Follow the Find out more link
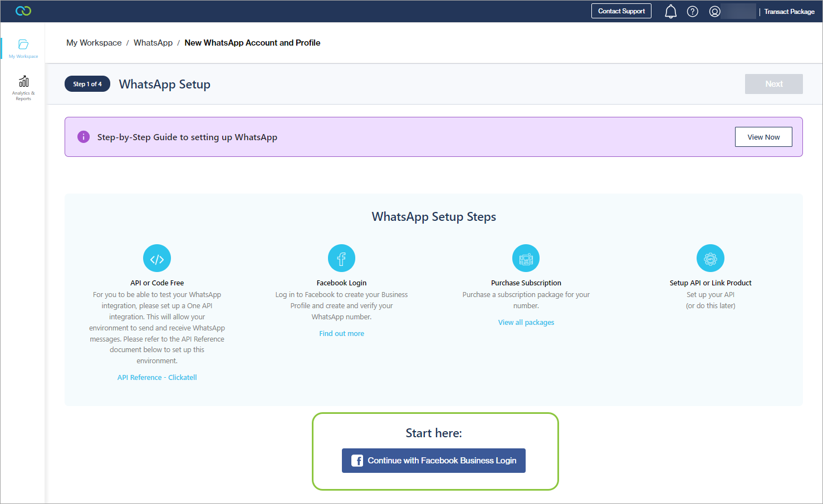Screen dimensions: 823x504 (341, 334)
